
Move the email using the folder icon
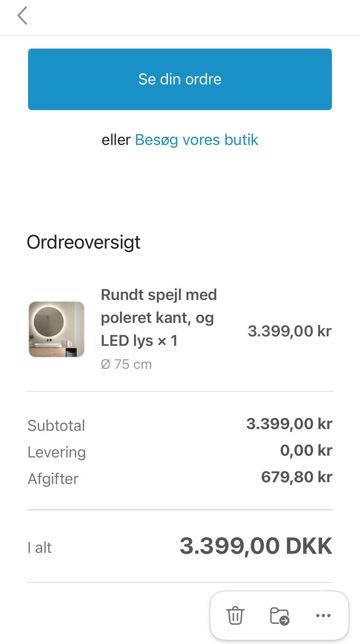tap(279, 616)
